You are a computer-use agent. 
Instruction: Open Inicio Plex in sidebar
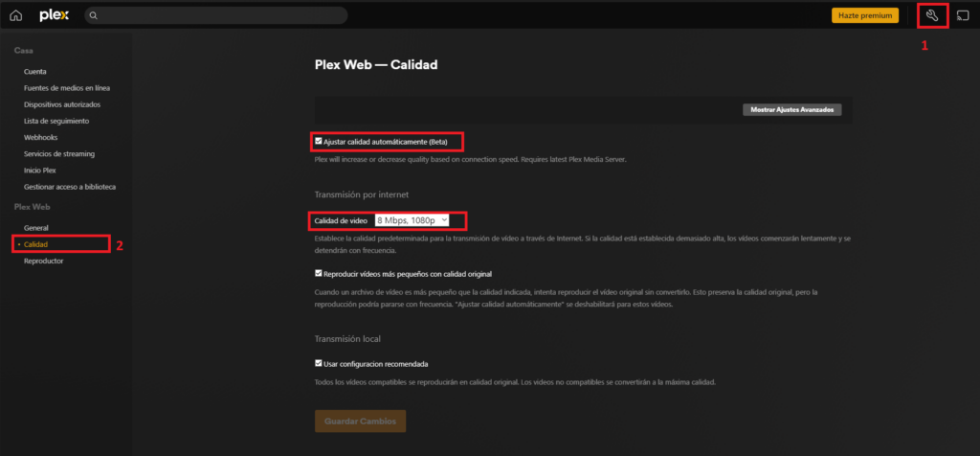tap(40, 171)
